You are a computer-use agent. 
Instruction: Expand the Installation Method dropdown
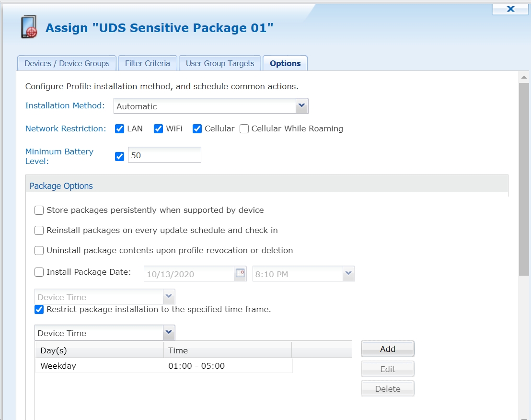pos(301,105)
